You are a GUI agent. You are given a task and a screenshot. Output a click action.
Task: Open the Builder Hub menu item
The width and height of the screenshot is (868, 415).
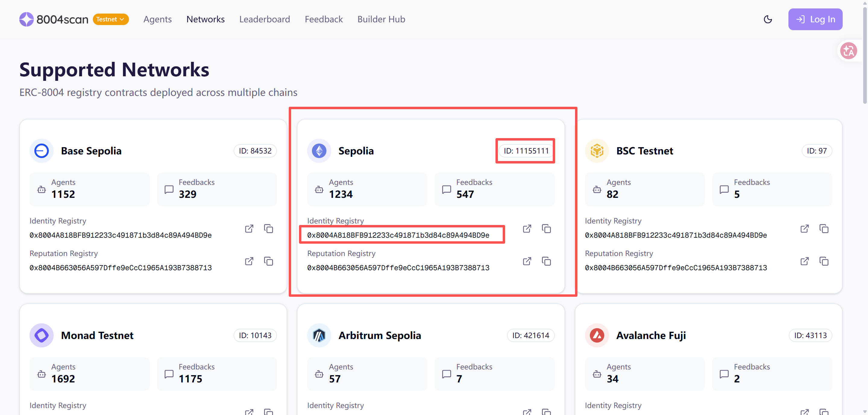(x=381, y=19)
